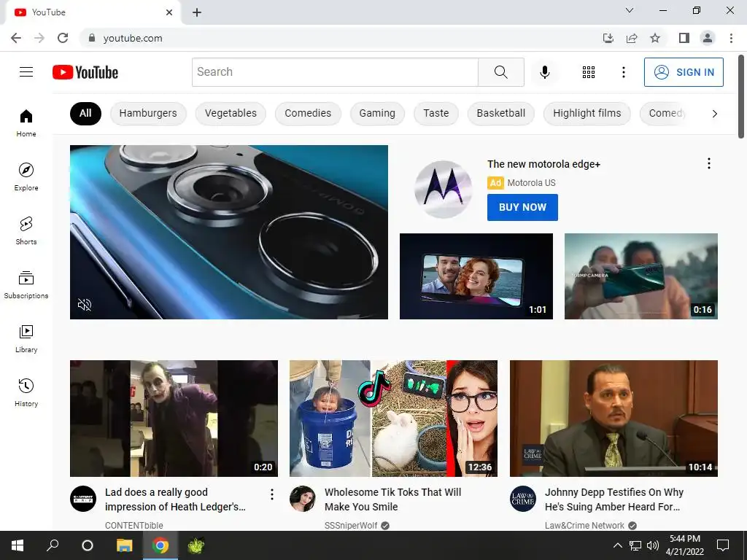
Task: Reload the page
Action: click(x=63, y=38)
